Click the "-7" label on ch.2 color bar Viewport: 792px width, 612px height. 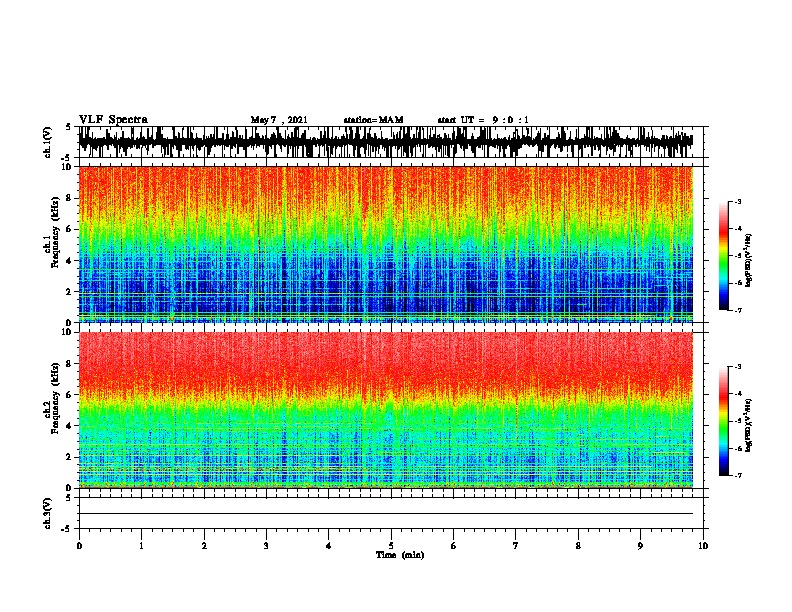[737, 475]
